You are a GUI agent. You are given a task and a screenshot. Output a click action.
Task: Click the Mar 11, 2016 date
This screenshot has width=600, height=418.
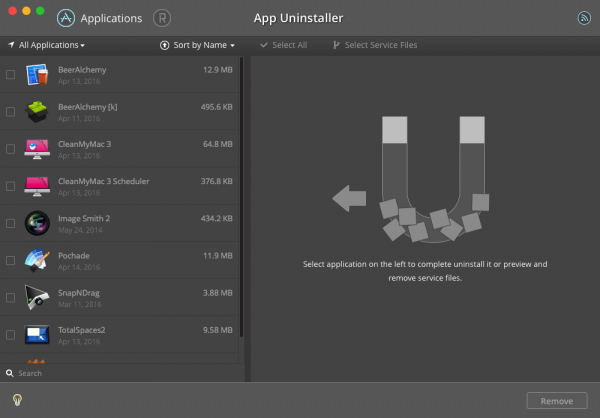click(80, 304)
